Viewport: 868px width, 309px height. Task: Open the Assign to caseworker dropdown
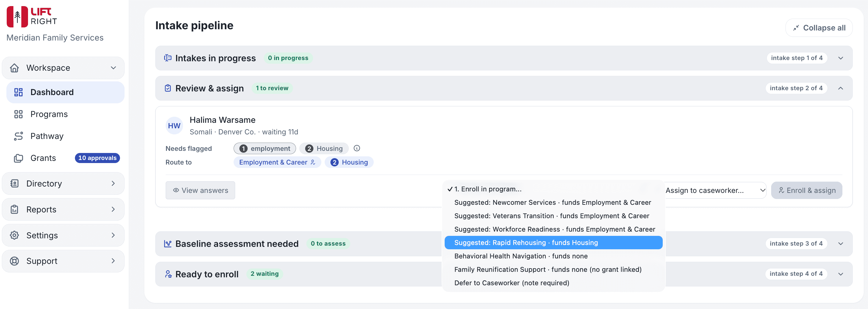715,190
